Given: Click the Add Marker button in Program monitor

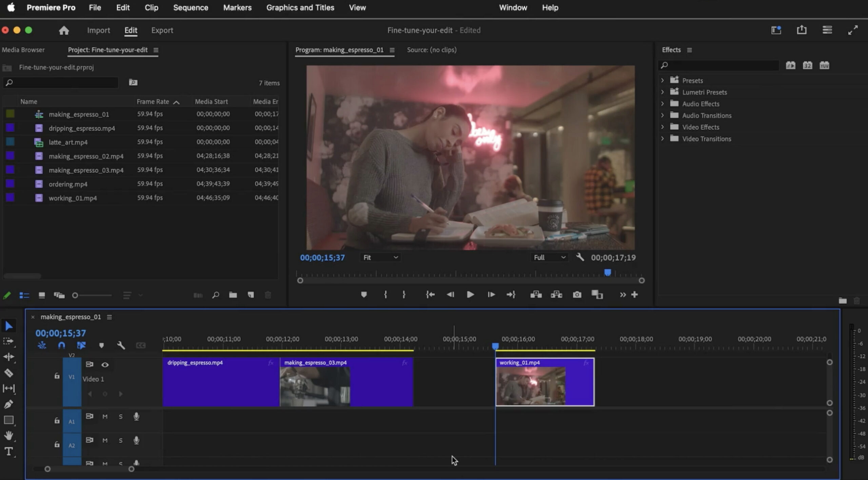Looking at the screenshot, I should (364, 294).
